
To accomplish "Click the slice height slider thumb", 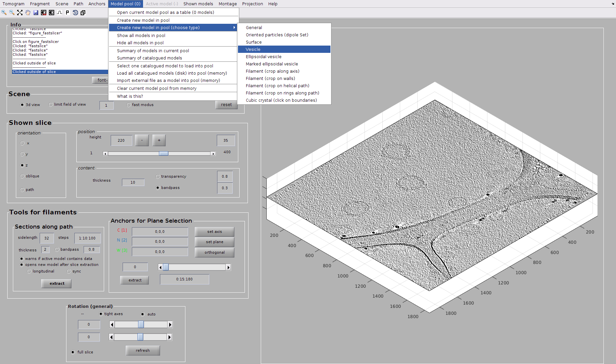I will 164,154.
